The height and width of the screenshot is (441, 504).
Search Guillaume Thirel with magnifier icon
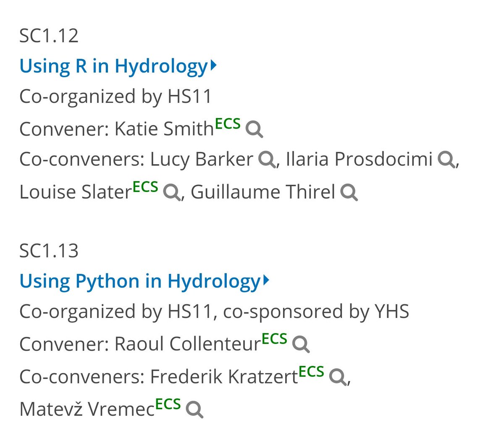pyautogui.click(x=349, y=192)
